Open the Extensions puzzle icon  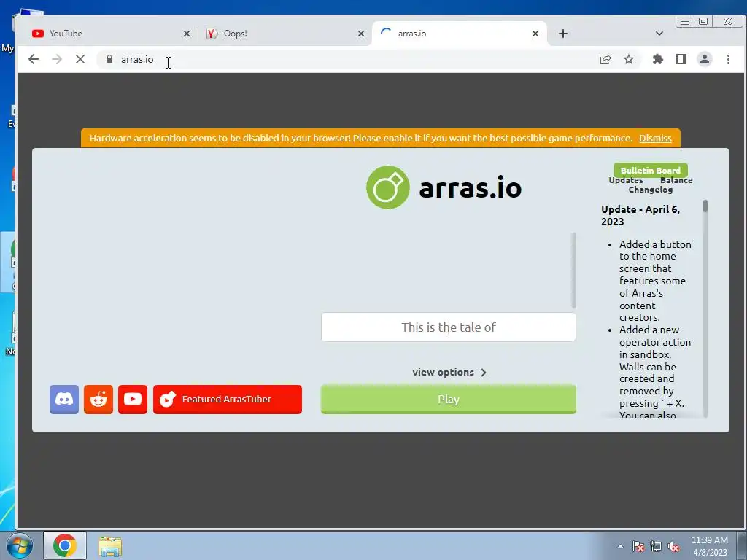click(658, 59)
